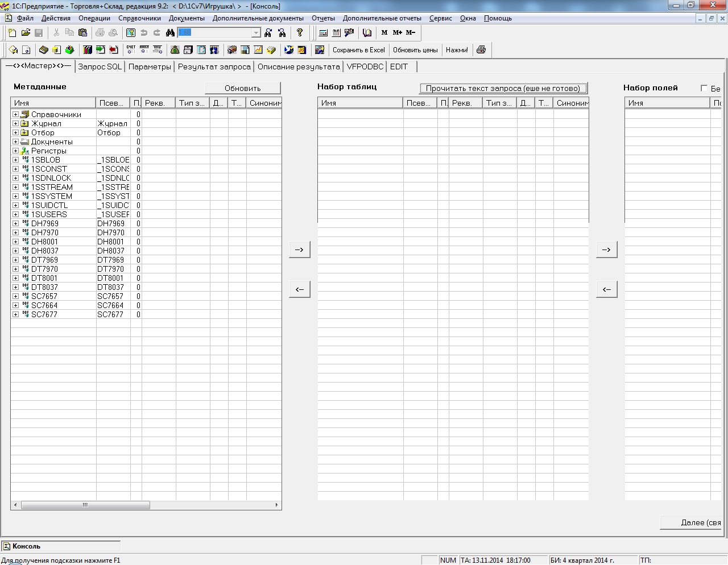Open the Справочники menu

click(x=139, y=18)
